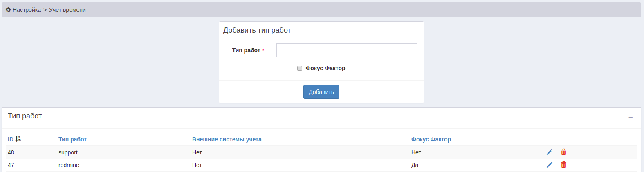Collapse the Тип работ table panel
The height and width of the screenshot is (172, 644).
pyautogui.click(x=630, y=118)
